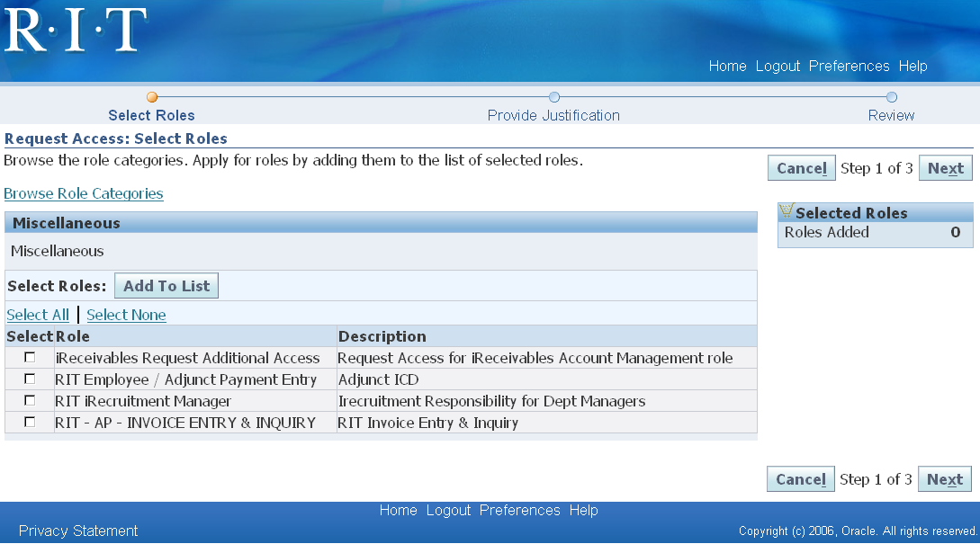Click the top Cancel button

[x=801, y=168]
